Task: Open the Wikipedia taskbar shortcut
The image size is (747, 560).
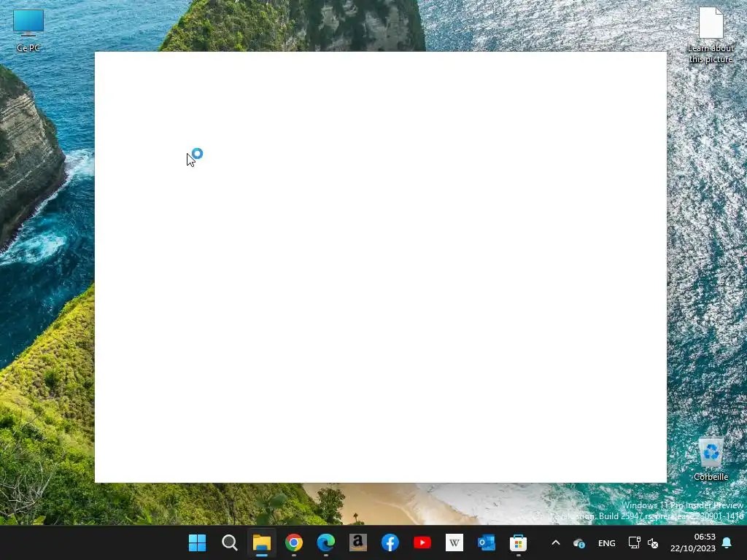Action: [x=454, y=542]
